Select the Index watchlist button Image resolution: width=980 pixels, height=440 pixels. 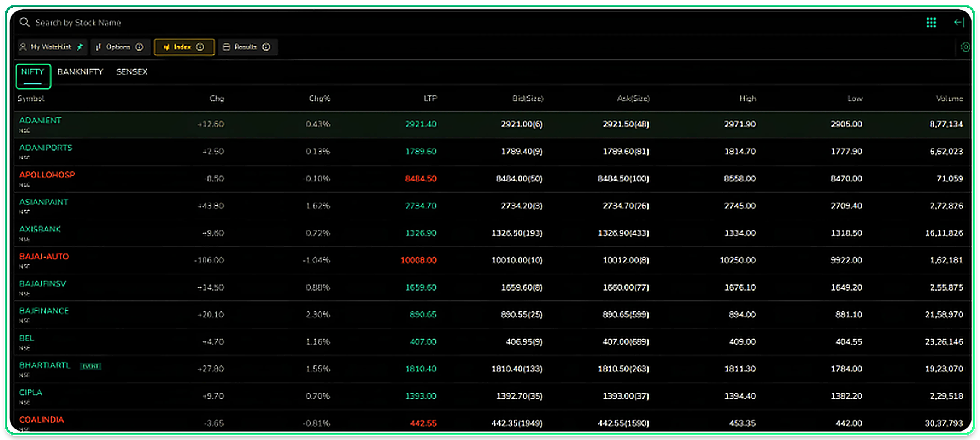point(184,47)
